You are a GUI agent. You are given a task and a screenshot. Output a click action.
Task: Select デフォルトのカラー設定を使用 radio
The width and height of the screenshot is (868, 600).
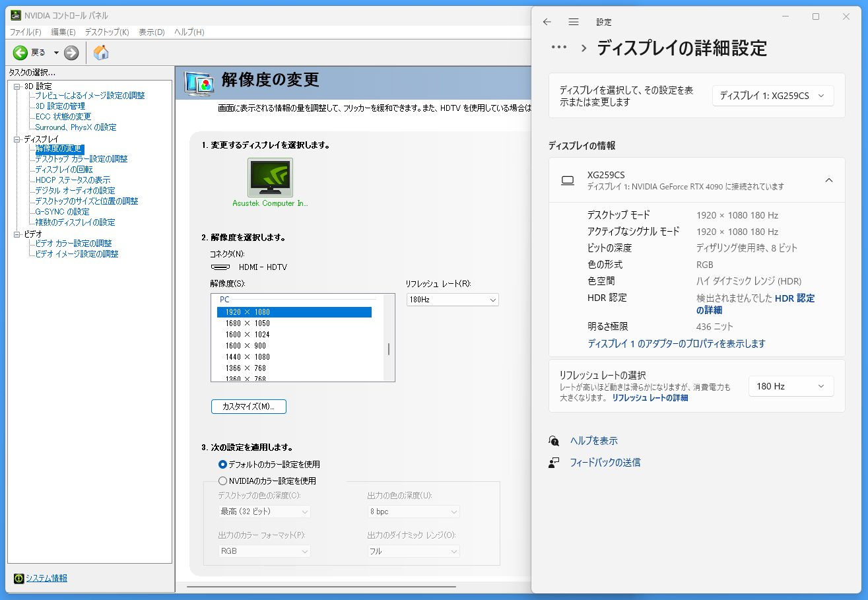click(x=222, y=465)
